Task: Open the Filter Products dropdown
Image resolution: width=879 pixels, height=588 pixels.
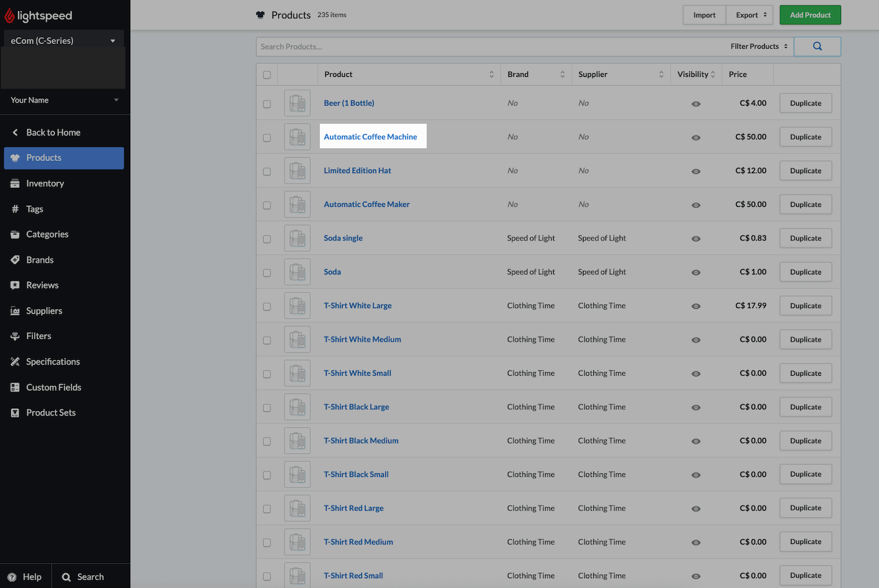Action: click(x=759, y=46)
